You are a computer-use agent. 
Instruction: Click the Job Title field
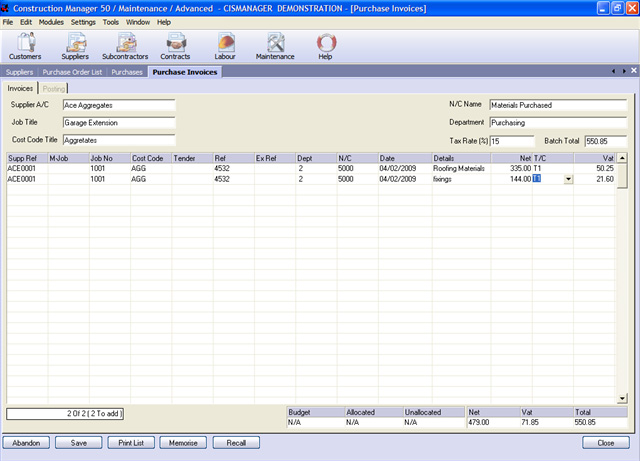tap(119, 122)
